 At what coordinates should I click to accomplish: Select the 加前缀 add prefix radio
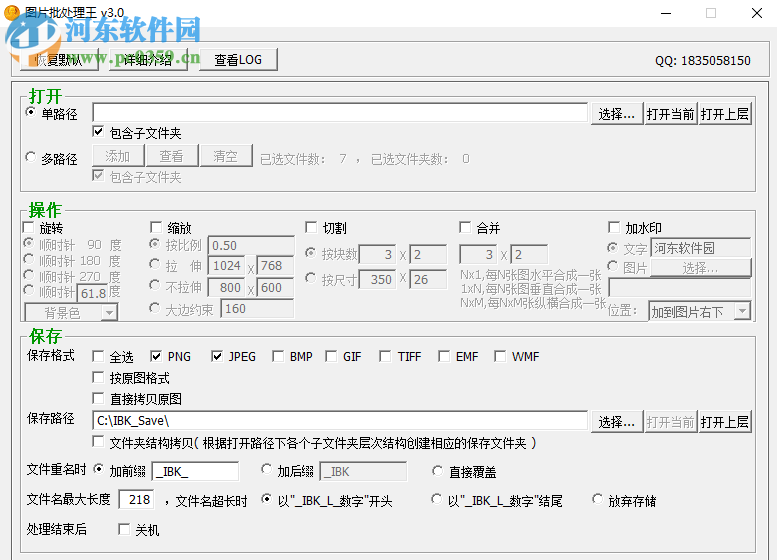99,469
